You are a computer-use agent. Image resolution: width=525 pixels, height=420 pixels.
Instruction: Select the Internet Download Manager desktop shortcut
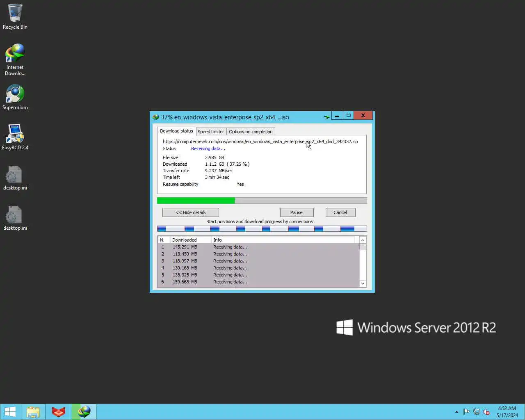[15, 59]
